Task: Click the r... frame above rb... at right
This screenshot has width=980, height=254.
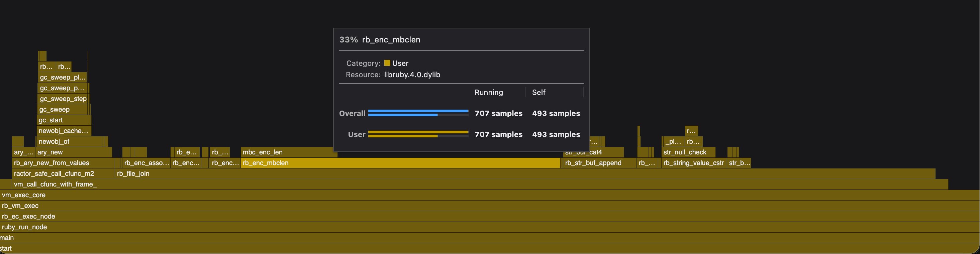Action: [x=691, y=131]
